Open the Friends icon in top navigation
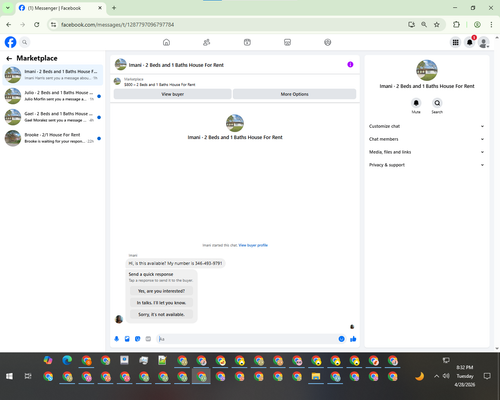 click(x=207, y=42)
